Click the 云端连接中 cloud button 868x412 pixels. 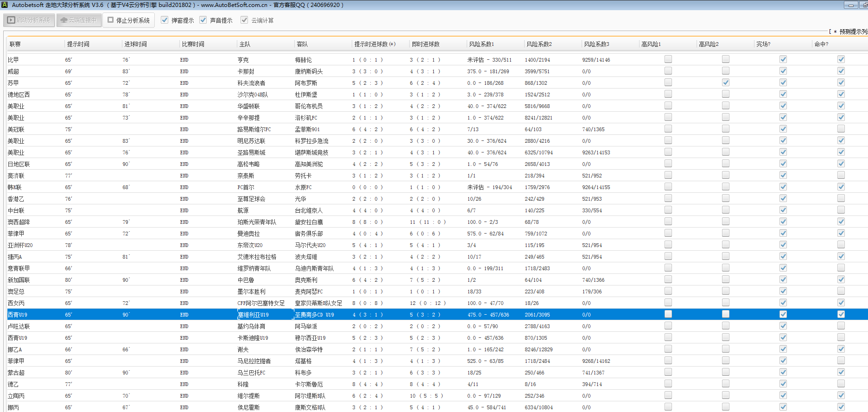pyautogui.click(x=79, y=20)
